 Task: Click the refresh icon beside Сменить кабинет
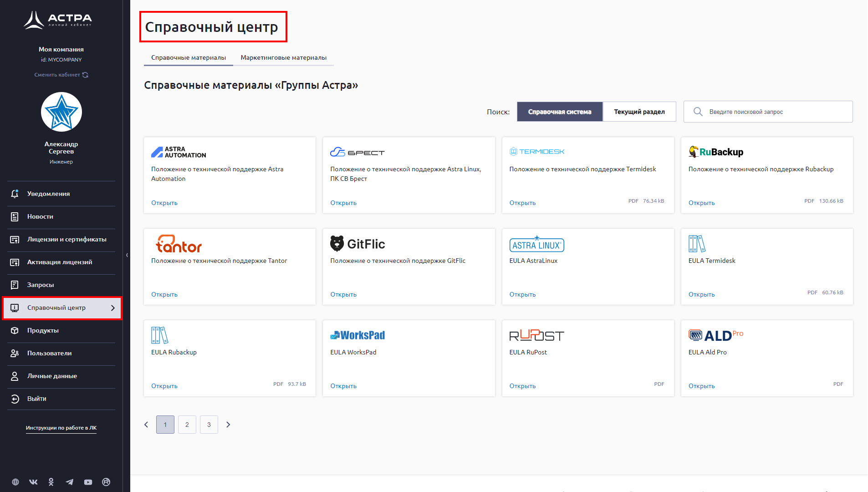coord(85,75)
